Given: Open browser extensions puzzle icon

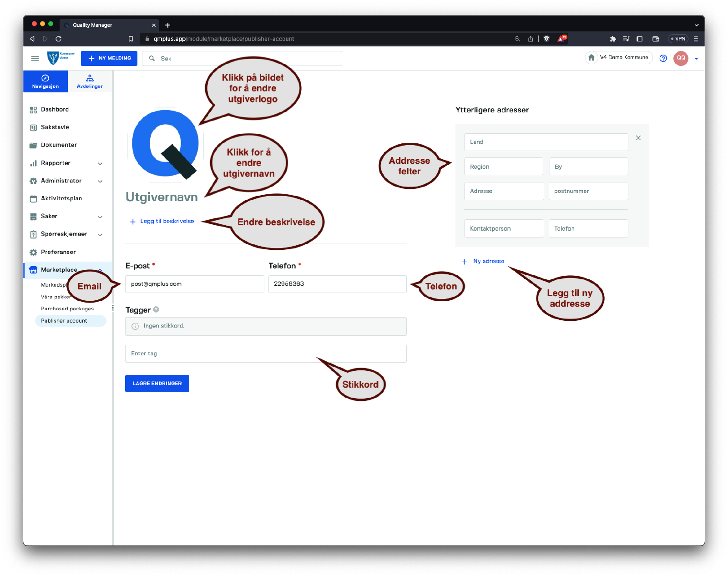Looking at the screenshot, I should click(613, 39).
